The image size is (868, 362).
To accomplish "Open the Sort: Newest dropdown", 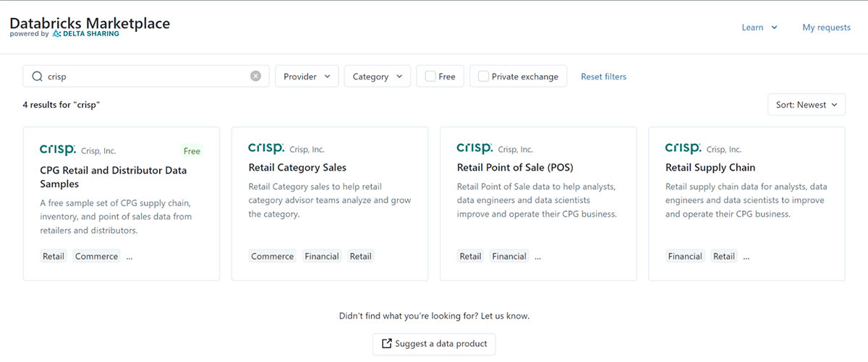I will click(806, 105).
